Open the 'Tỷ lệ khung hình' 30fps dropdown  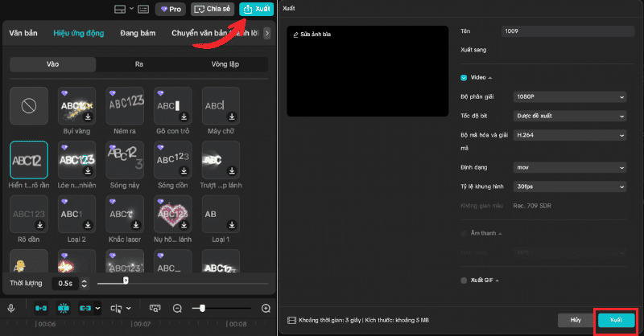[570, 187]
